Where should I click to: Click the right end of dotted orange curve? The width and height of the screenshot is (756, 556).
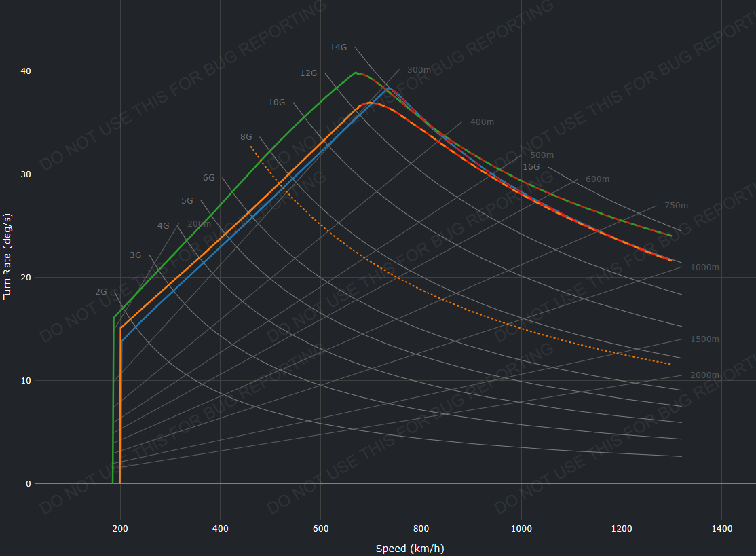click(670, 365)
